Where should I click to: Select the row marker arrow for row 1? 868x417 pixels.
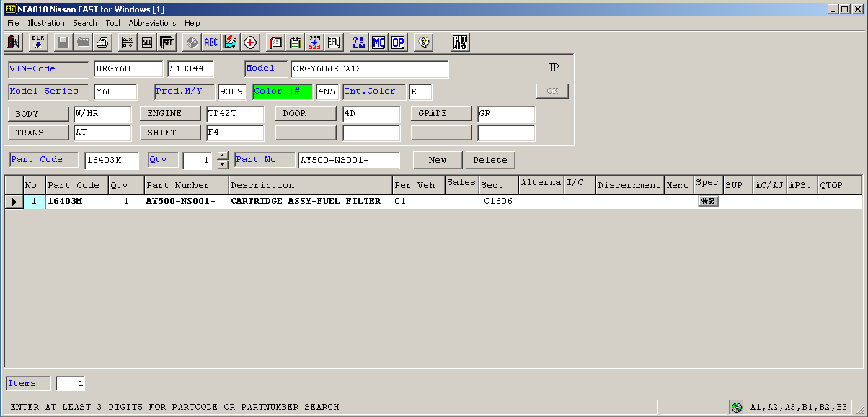click(x=14, y=202)
